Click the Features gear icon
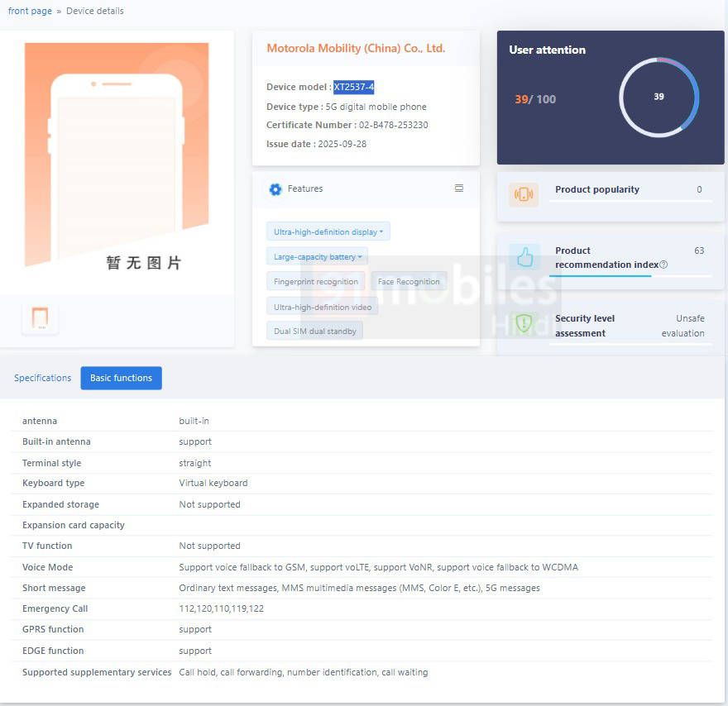728x706 pixels. point(275,189)
